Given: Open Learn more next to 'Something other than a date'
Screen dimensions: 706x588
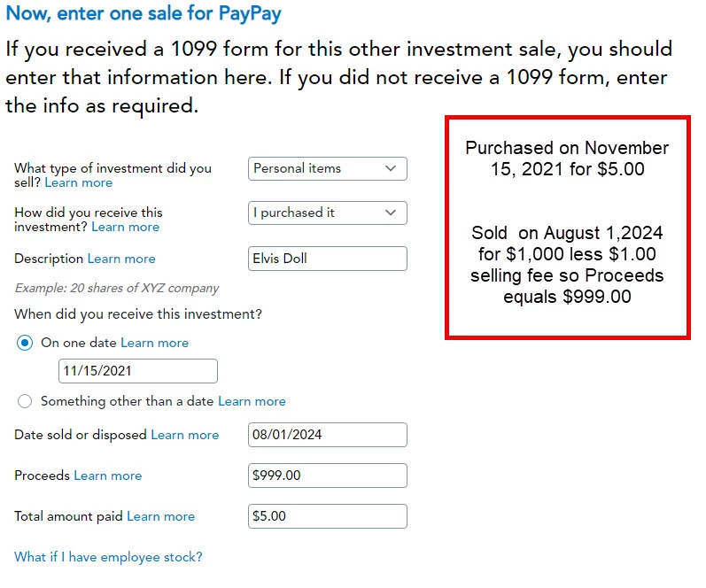Looking at the screenshot, I should [252, 401].
